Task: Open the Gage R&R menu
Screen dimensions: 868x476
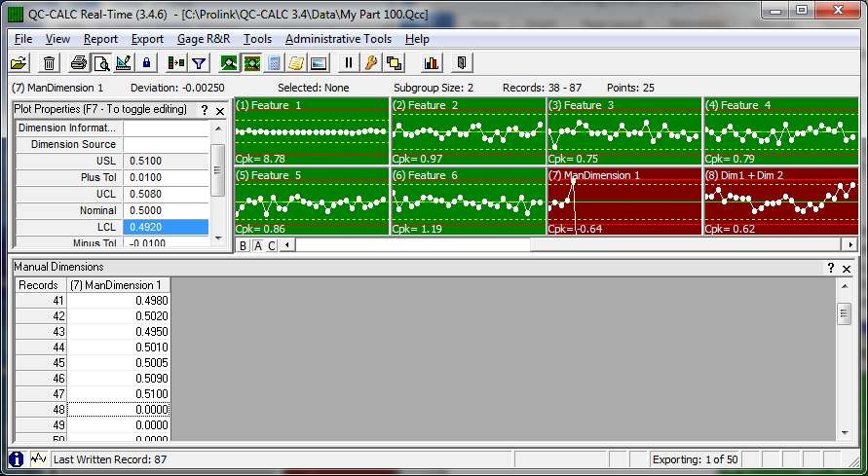Action: coord(204,39)
